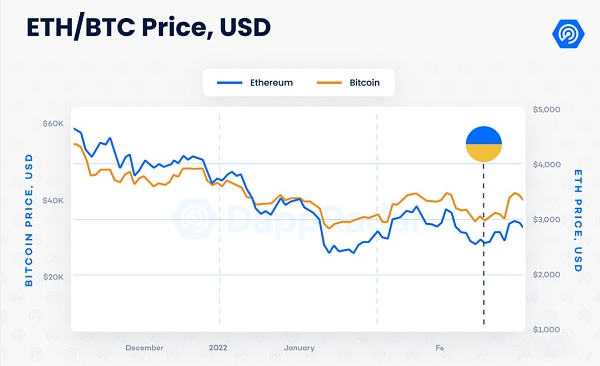Image resolution: width=600 pixels, height=366 pixels.
Task: Select the December label on the x-axis
Action: [x=144, y=348]
